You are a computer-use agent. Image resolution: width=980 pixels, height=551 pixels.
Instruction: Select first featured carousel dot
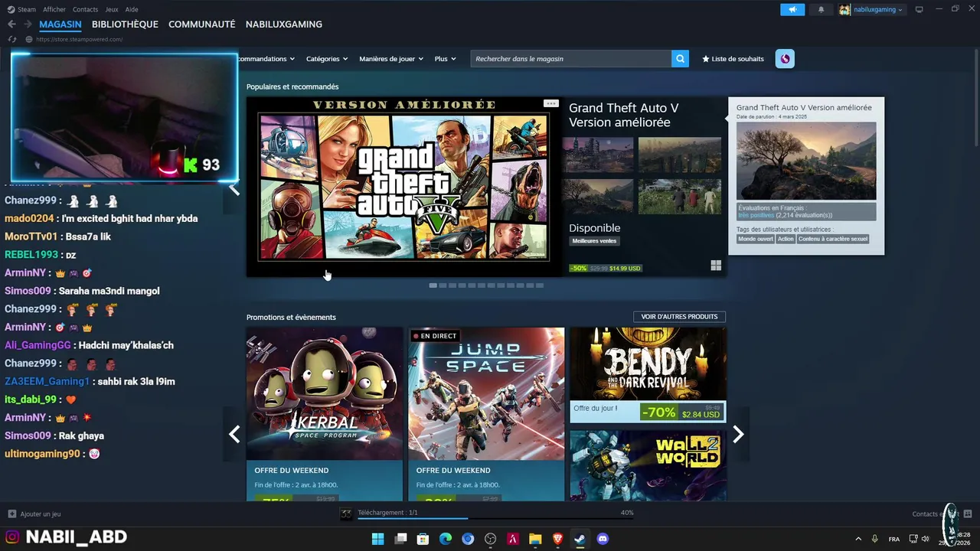433,285
